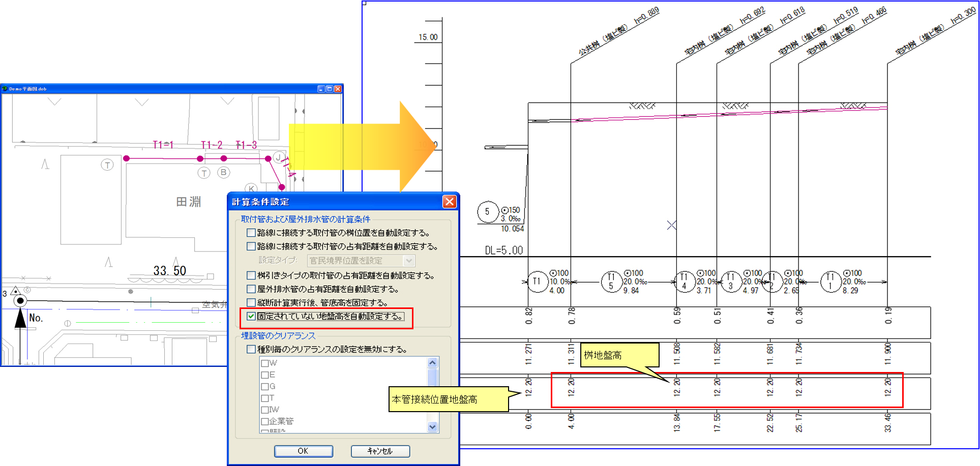Check the 企業管 item in clearance list
980x466 pixels.
click(x=265, y=421)
